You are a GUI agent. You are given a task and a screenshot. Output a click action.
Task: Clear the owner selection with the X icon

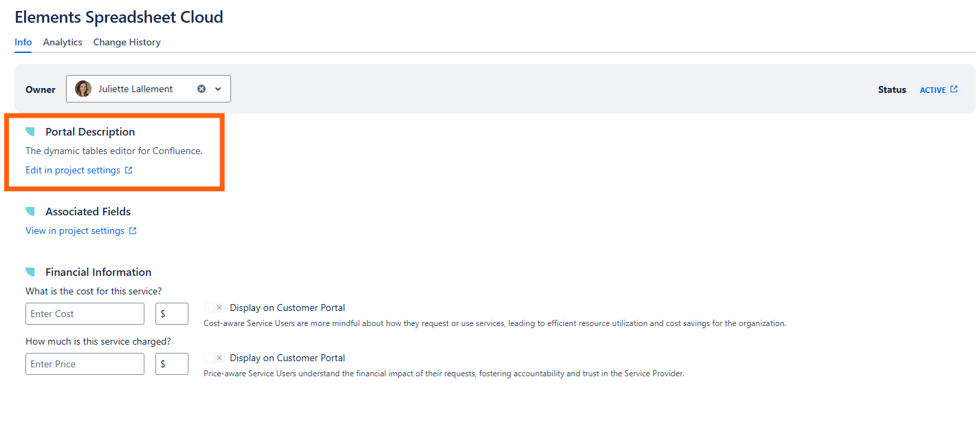point(202,89)
